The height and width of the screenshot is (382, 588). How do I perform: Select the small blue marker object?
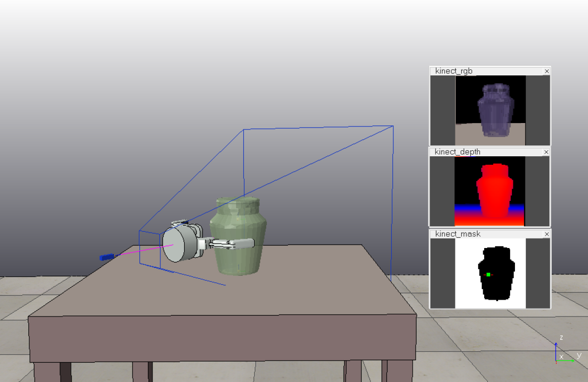tap(106, 257)
